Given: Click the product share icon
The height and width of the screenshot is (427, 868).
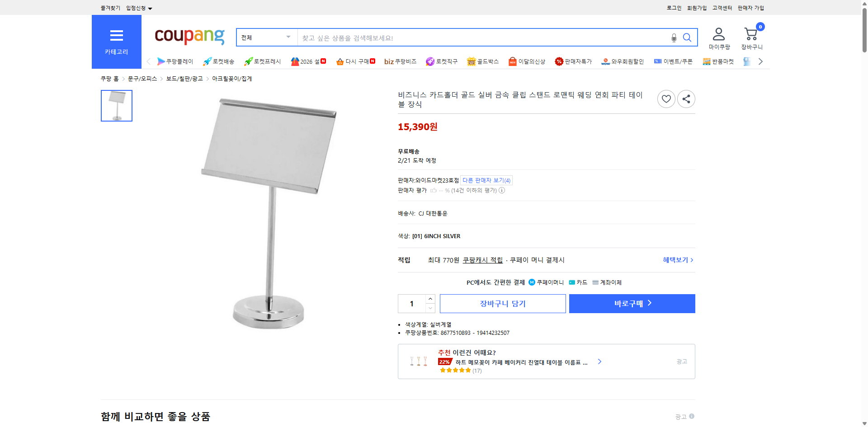Looking at the screenshot, I should coord(686,99).
